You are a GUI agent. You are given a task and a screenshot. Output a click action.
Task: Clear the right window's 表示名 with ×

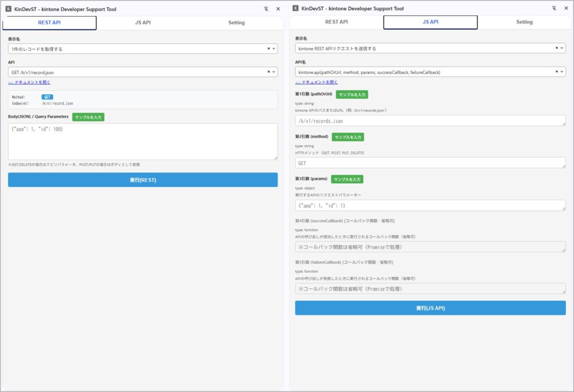click(557, 49)
